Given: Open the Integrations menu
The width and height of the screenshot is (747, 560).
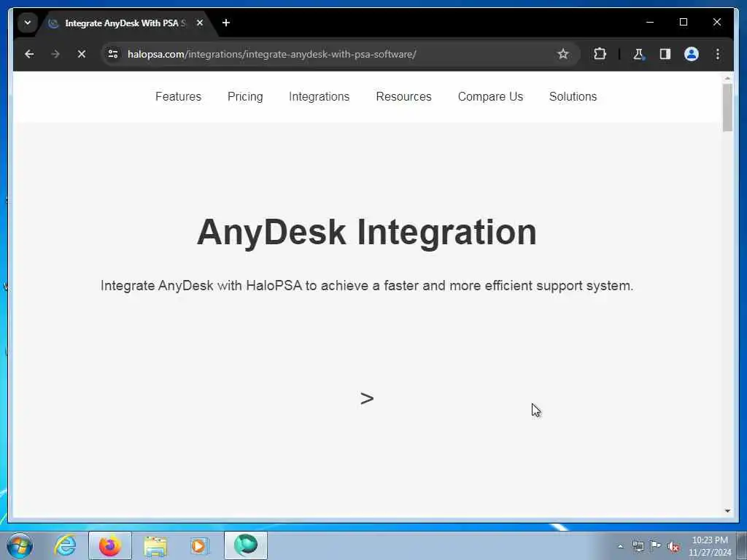Looking at the screenshot, I should (x=320, y=97).
